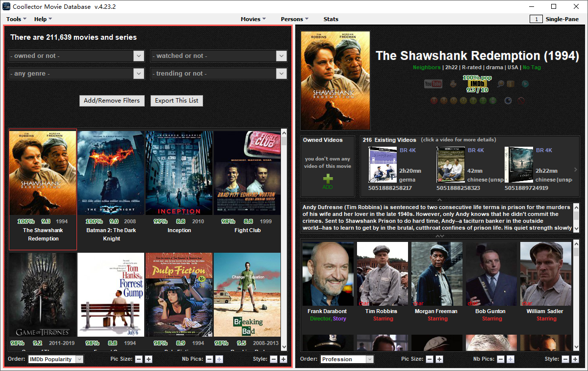Click the Export This List button
The image size is (588, 371).
[x=177, y=101]
